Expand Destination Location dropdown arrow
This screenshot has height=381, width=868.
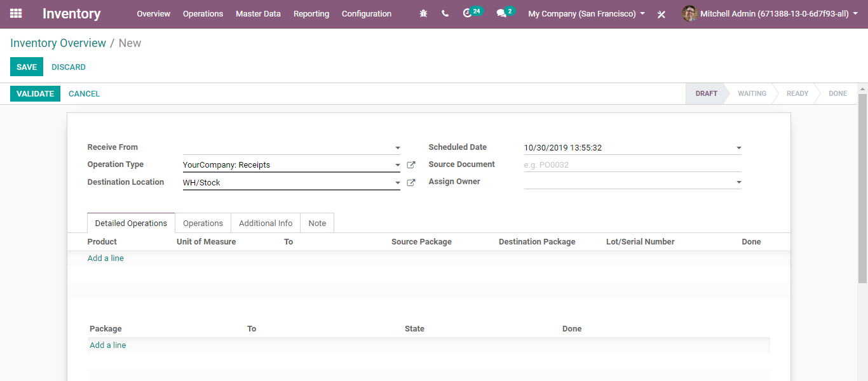tap(398, 183)
